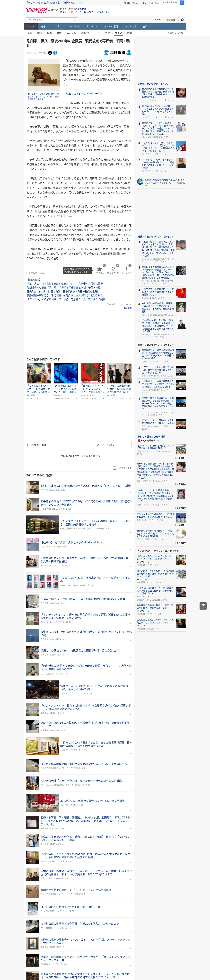Viewport: 210px width, 980px height.
Task: Dismiss the 'こんなにあるんや' recommended card
Action: [50, 399]
